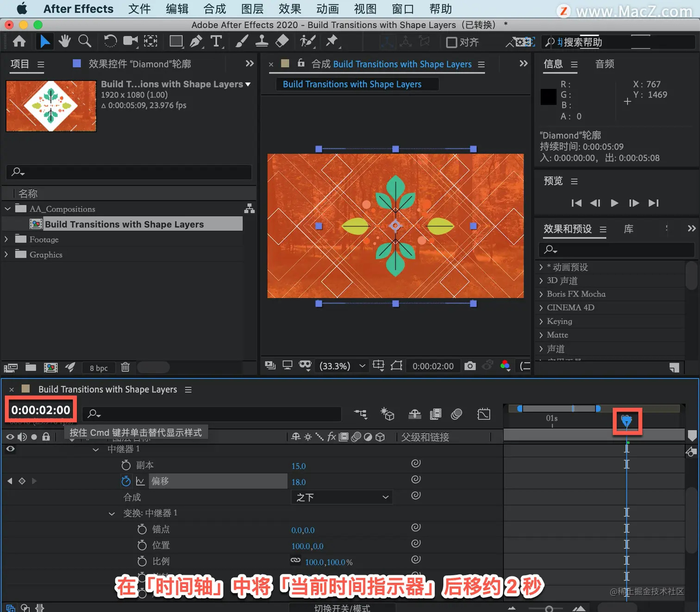Toggle eye visibility for 中继器 1
Viewport: 700px width, 612px height.
[10, 449]
